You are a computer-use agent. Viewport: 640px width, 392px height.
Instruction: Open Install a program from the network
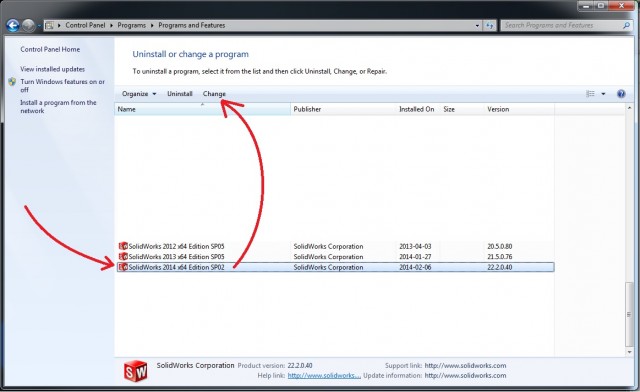(58, 107)
